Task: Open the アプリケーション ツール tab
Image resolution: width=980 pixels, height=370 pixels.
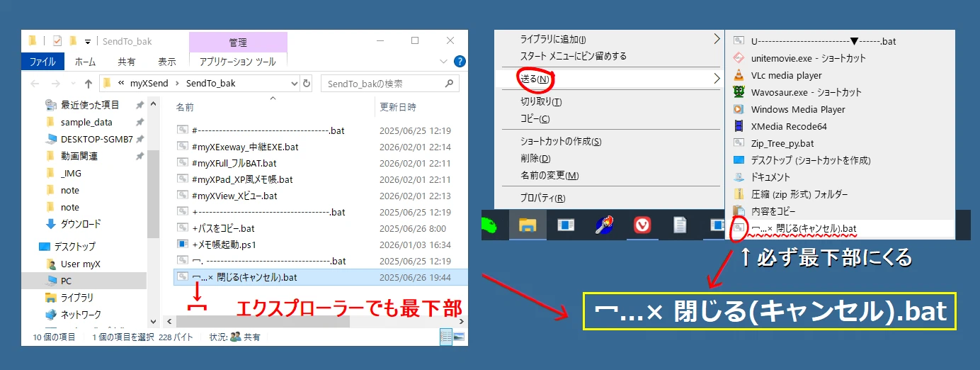Action: (238, 62)
